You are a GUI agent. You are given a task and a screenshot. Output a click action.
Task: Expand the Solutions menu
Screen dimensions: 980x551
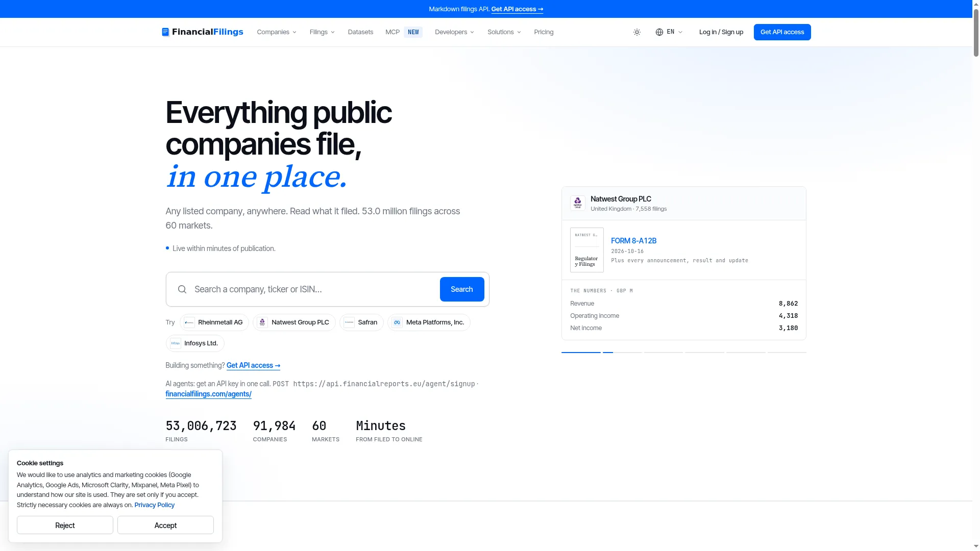point(504,32)
